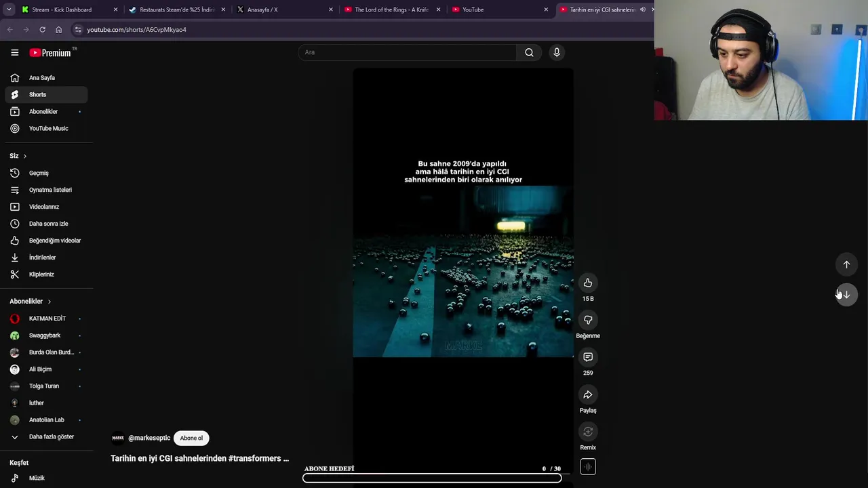Select Shorts in the sidebar
The image size is (868, 488).
coord(46,95)
